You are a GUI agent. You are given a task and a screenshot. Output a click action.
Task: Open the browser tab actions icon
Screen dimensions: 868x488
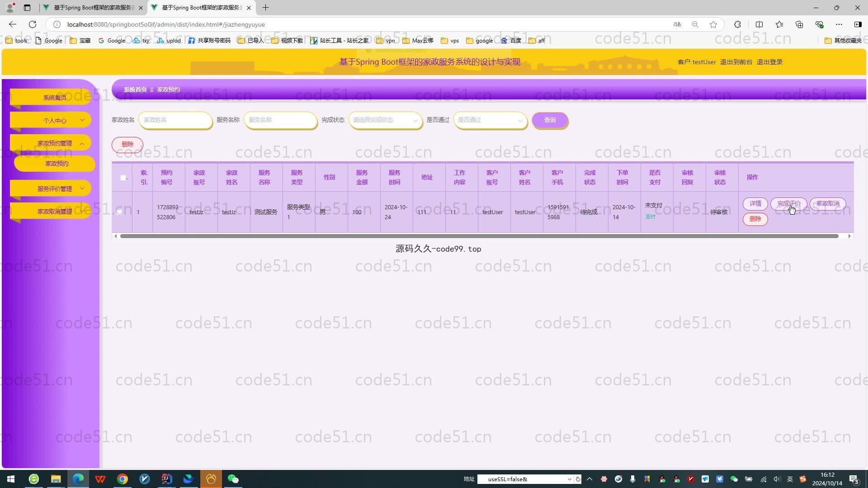(x=27, y=8)
